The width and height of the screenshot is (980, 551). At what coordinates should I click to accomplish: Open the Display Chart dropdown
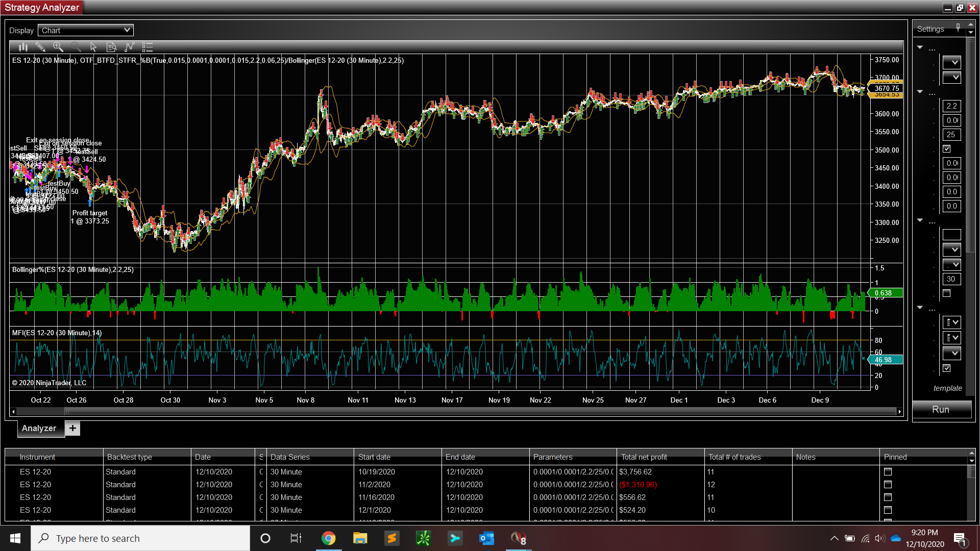tap(86, 31)
